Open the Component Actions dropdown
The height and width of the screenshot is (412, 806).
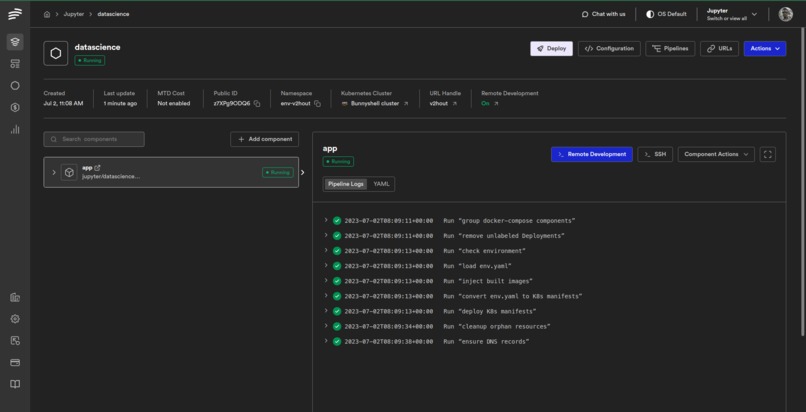716,154
